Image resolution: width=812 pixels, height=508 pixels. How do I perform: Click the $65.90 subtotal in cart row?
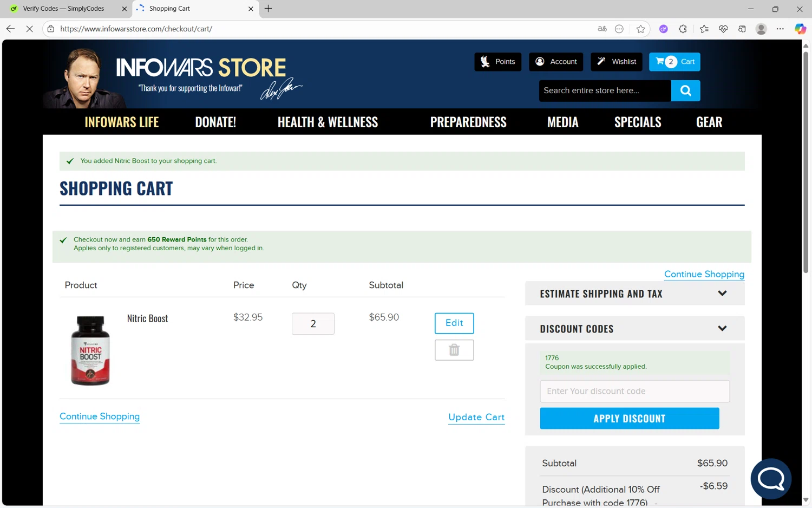click(x=384, y=317)
